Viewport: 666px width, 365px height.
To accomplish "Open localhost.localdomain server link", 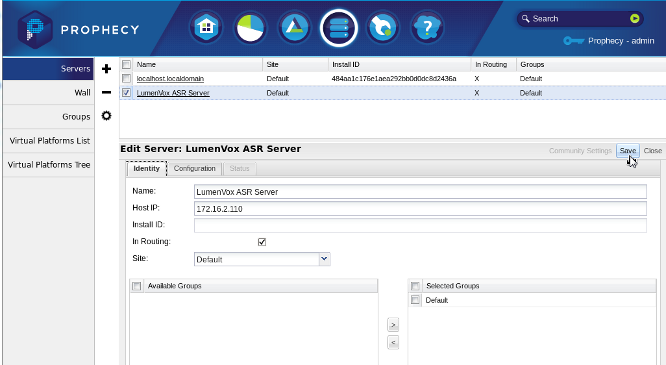I will coord(170,79).
